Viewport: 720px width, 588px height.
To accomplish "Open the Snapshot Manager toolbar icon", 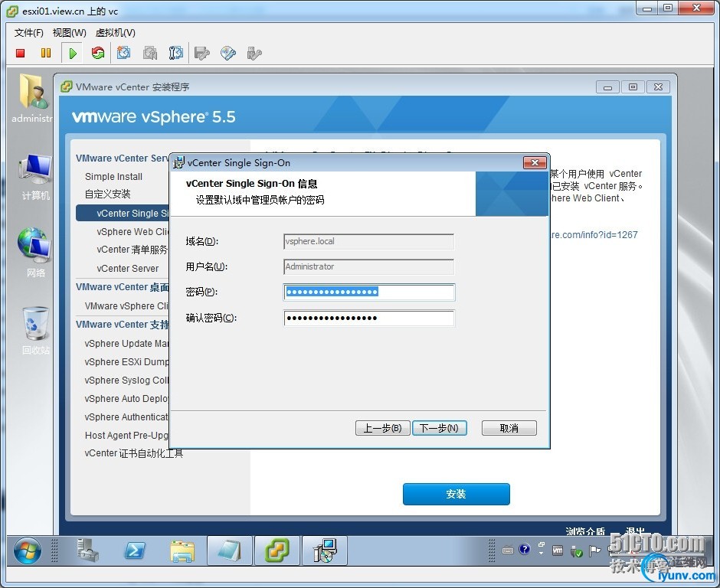I will pos(176,54).
